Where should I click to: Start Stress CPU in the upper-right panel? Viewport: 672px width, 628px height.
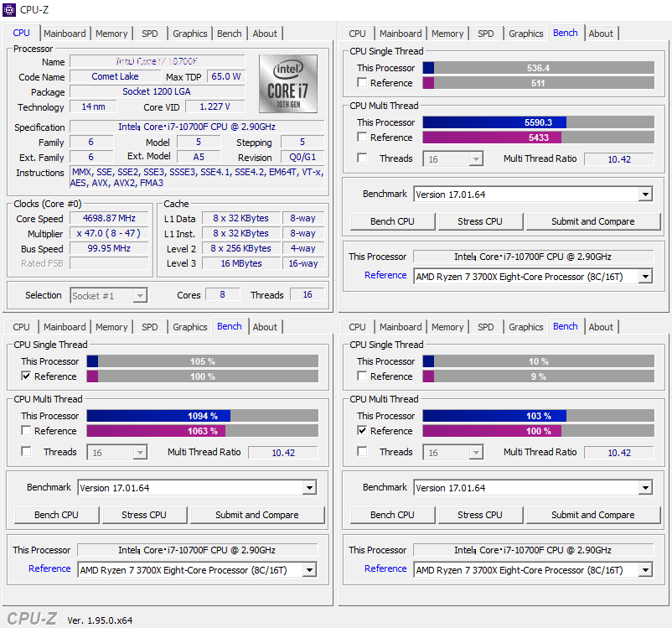click(480, 221)
